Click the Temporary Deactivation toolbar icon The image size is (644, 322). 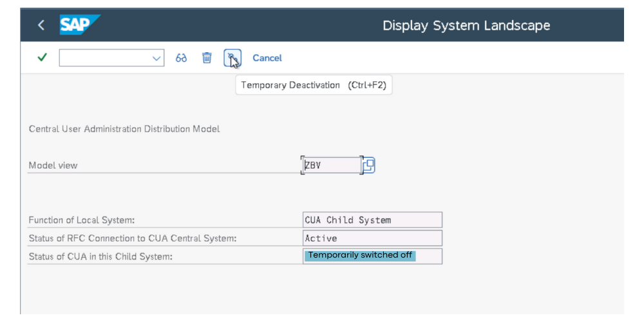coord(232,58)
